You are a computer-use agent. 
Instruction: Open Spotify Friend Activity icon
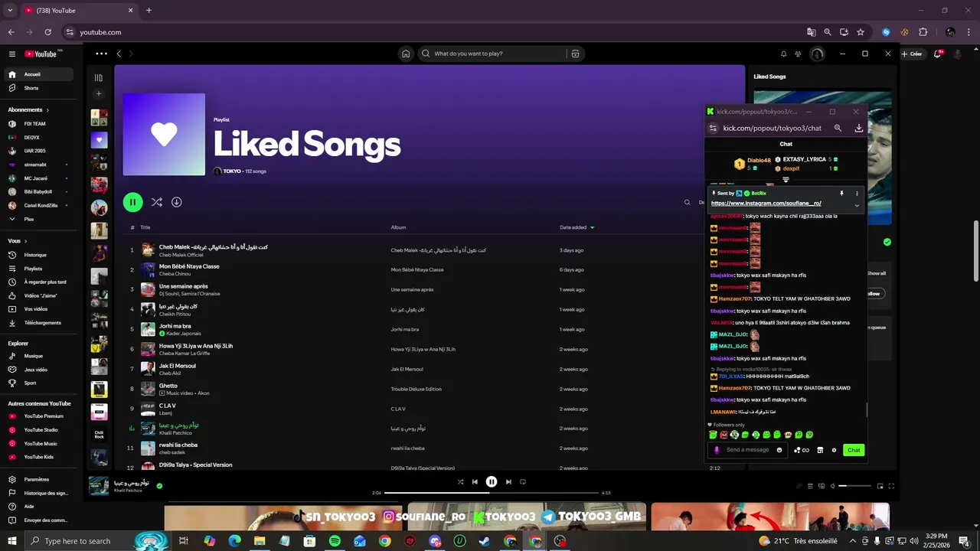click(798, 54)
